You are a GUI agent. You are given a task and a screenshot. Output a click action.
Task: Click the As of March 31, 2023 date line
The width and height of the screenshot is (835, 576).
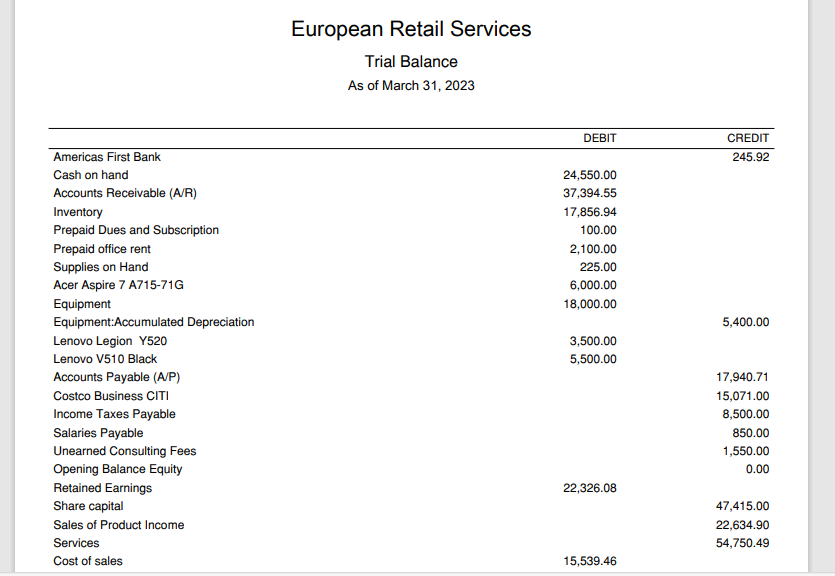411,85
